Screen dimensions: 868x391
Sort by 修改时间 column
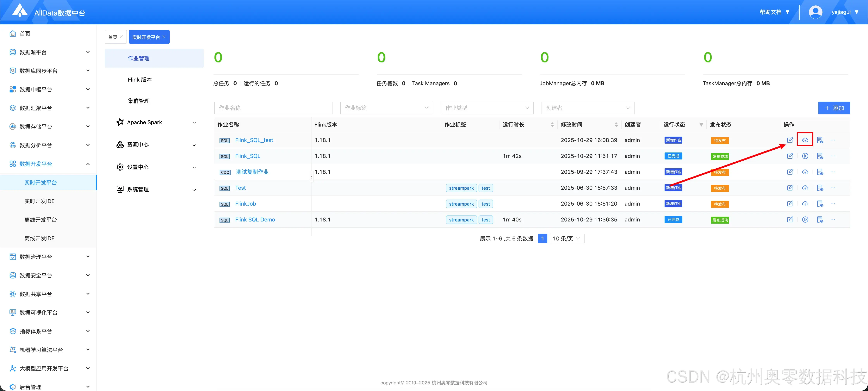(x=616, y=125)
